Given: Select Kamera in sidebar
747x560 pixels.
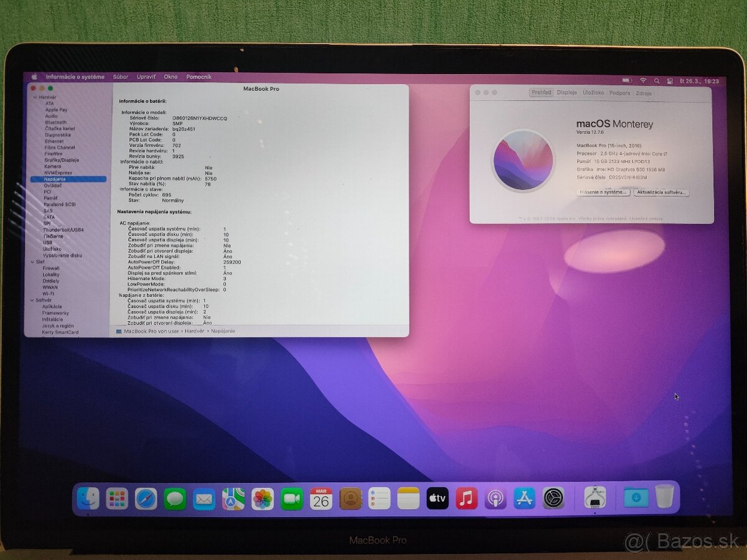Looking at the screenshot, I should [x=52, y=166].
